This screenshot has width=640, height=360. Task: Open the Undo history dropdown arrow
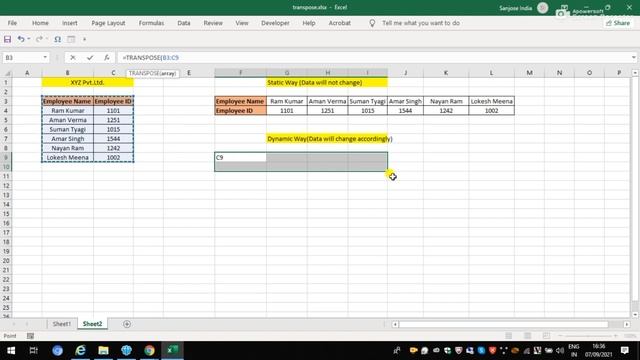[x=29, y=39]
